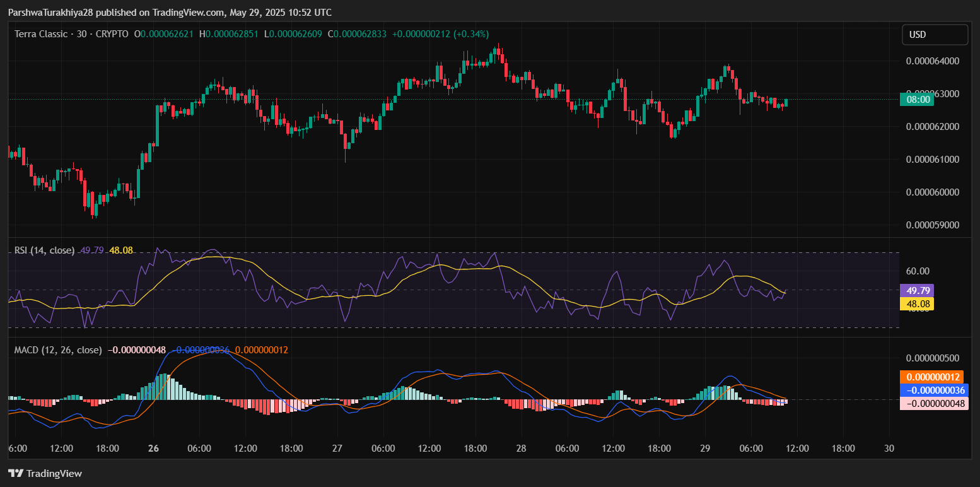Open the USD currency selector

pyautogui.click(x=934, y=35)
